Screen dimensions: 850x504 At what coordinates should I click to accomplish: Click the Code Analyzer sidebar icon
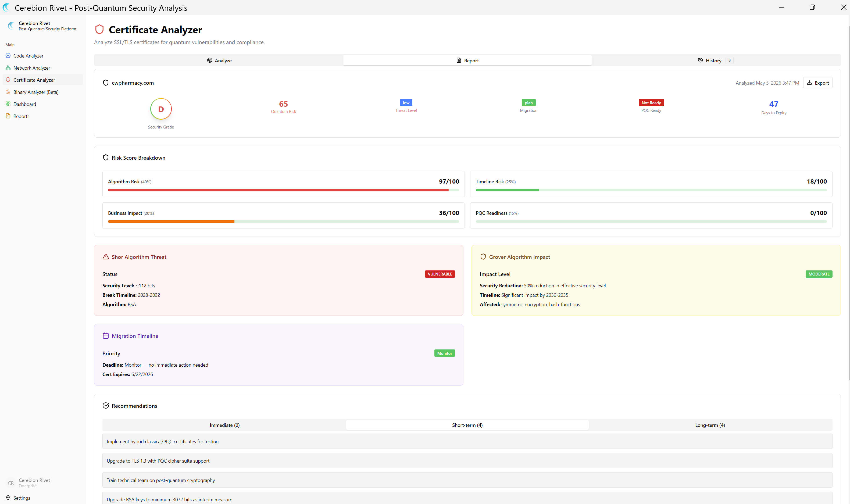tap(8, 55)
